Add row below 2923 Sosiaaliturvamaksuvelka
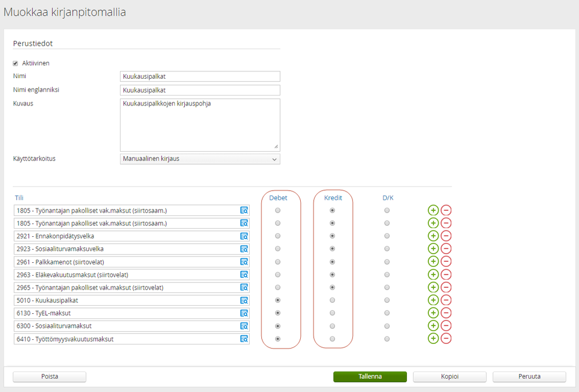579x392 pixels. [x=433, y=249]
